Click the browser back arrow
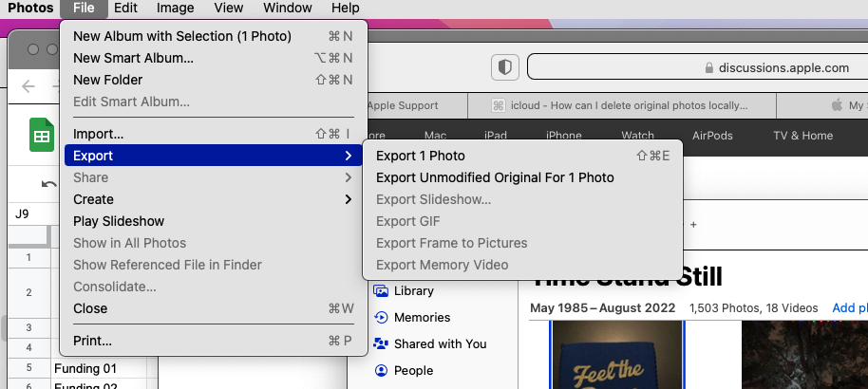 tap(28, 86)
